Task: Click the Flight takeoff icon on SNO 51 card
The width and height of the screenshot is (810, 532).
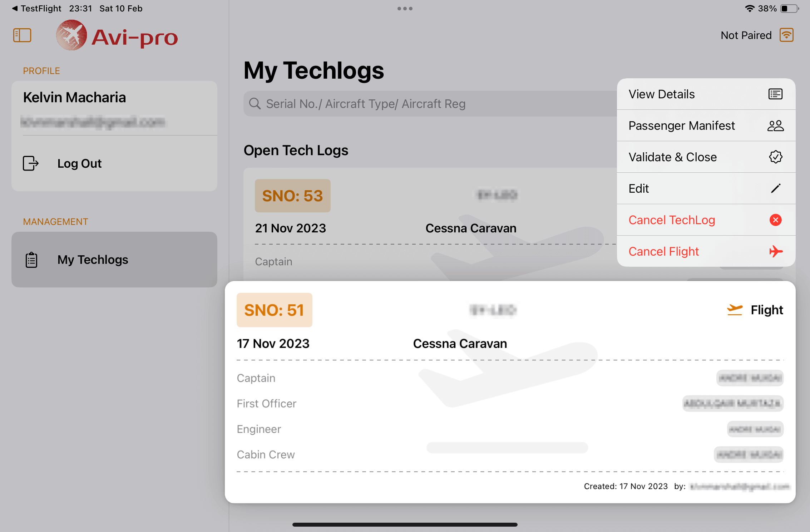Action: 735,310
